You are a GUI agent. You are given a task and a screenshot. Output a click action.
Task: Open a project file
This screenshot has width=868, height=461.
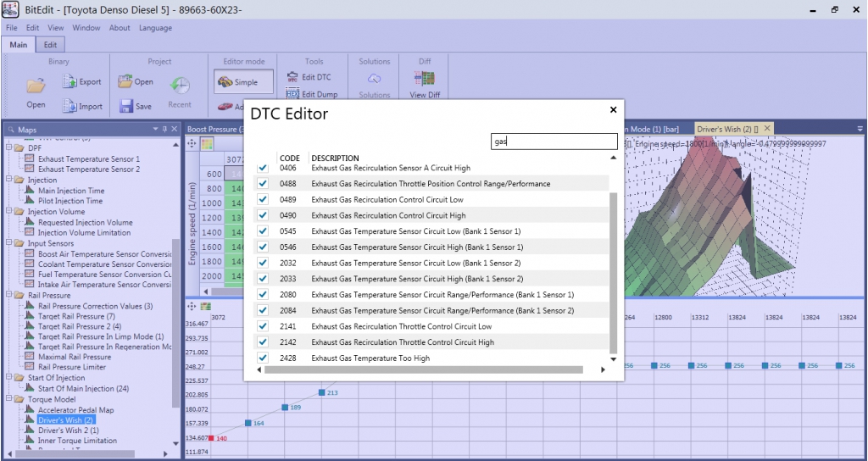coord(136,82)
